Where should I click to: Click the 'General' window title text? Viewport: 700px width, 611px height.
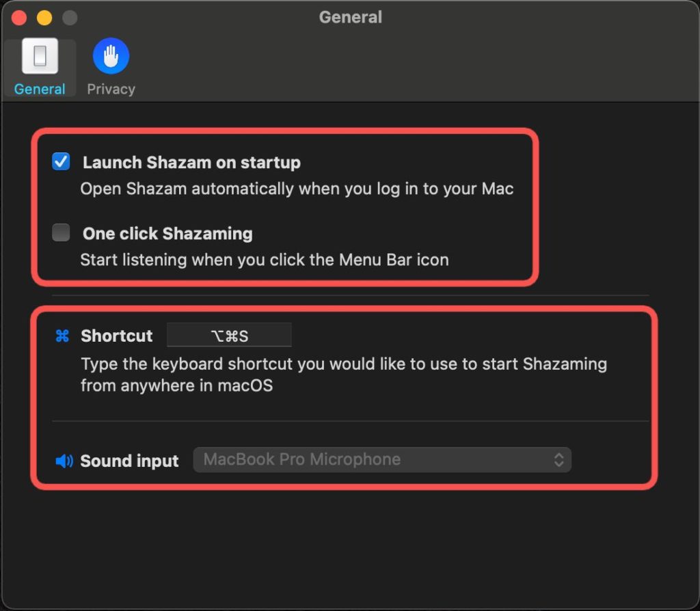[351, 17]
